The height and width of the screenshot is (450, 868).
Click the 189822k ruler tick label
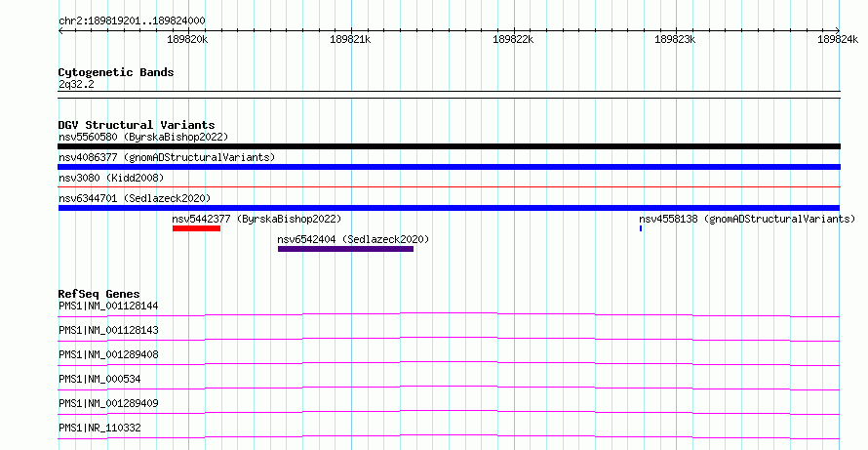pyautogui.click(x=513, y=39)
